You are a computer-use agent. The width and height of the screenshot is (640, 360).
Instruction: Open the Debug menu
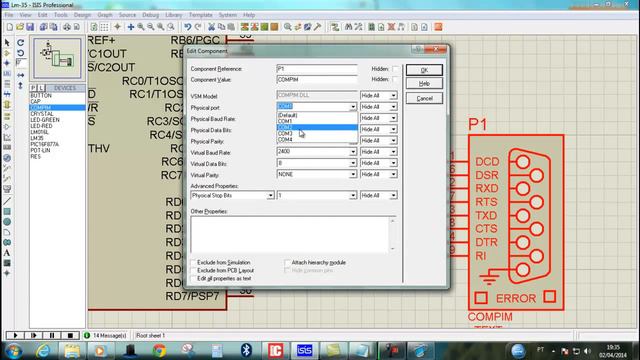(x=150, y=15)
